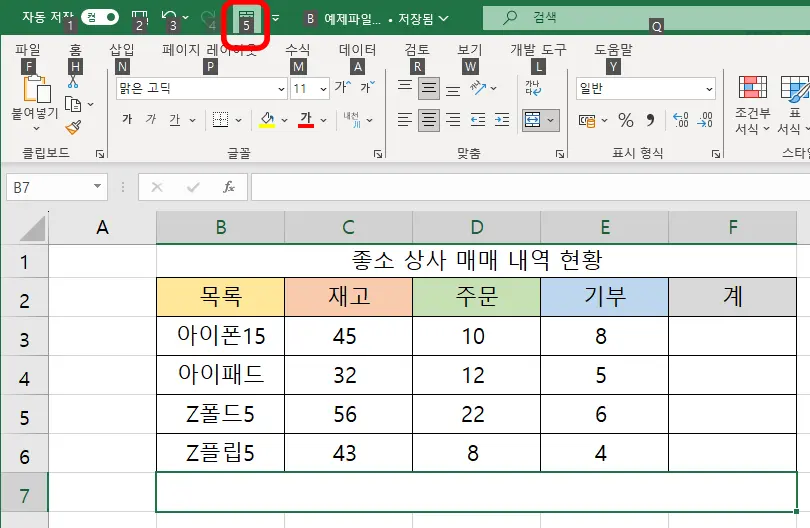Click the Accounting Number Format icon
The image size is (810, 528).
[587, 121]
